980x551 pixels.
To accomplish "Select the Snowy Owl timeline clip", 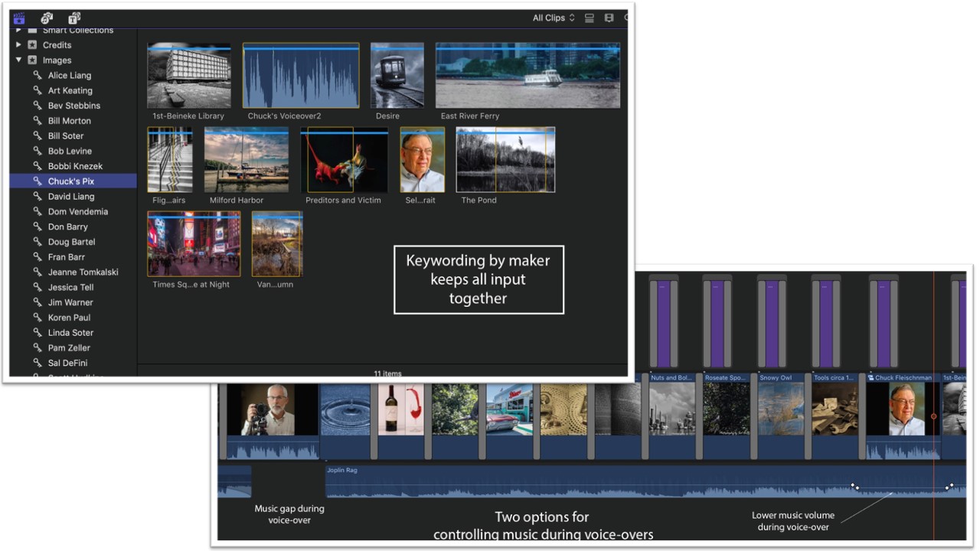I will tap(782, 416).
